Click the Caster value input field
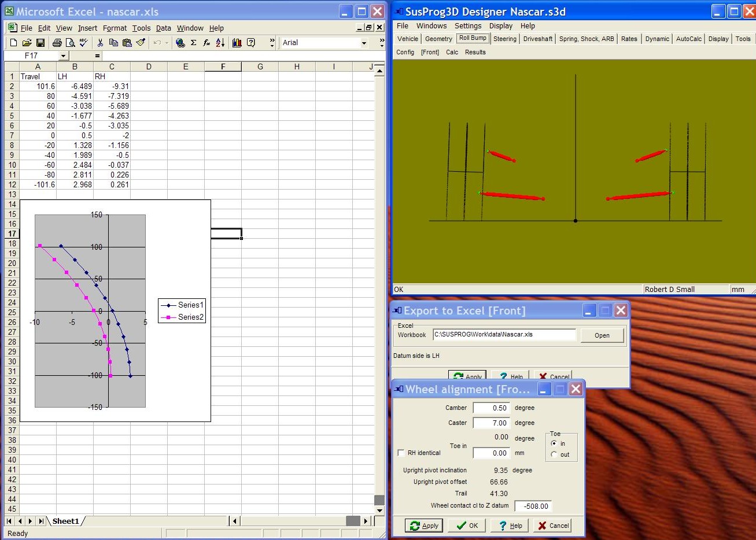This screenshot has width=756, height=540. pos(491,423)
